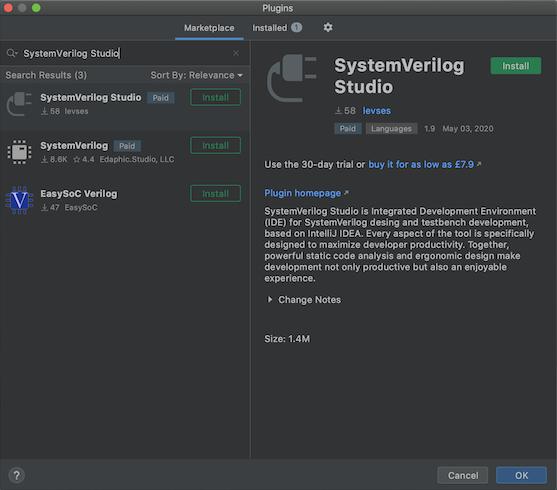Click the EasySoC vendor name text
Image resolution: width=557 pixels, height=490 pixels.
pos(81,208)
